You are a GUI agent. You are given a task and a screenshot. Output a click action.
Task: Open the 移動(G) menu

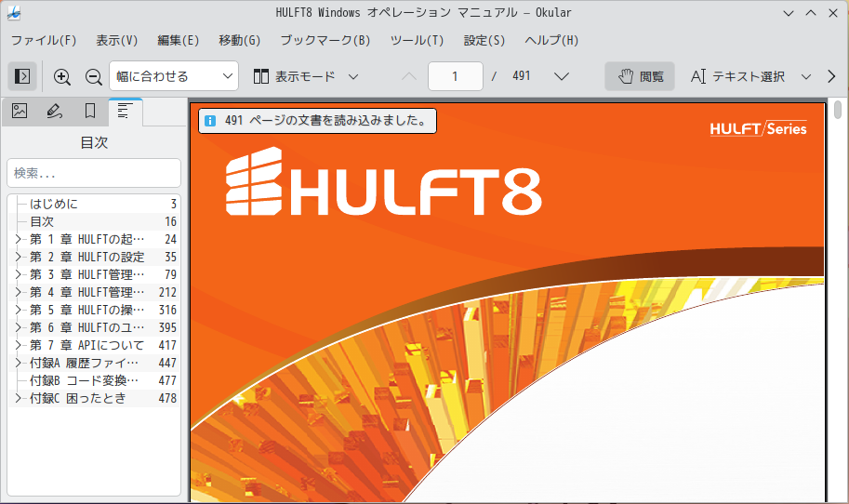click(x=239, y=41)
